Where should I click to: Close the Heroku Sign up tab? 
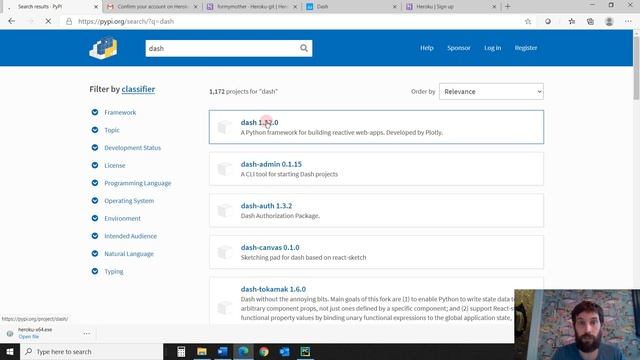click(494, 7)
